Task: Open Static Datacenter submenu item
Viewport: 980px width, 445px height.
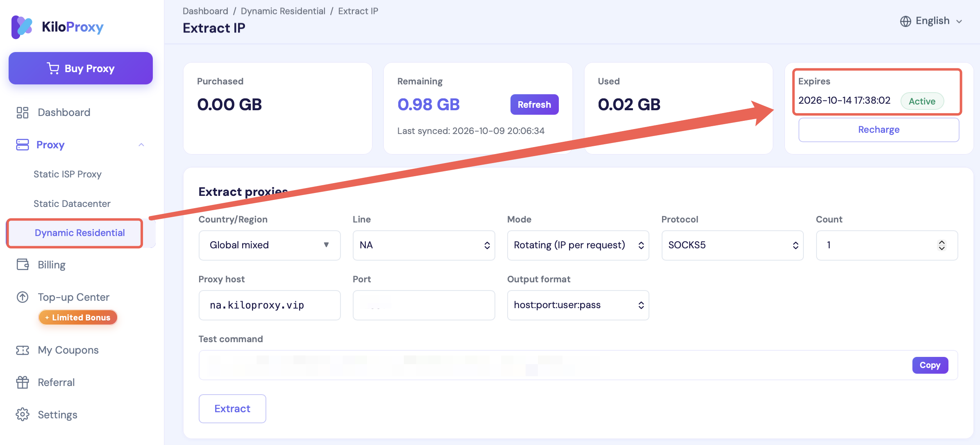Action: tap(72, 204)
